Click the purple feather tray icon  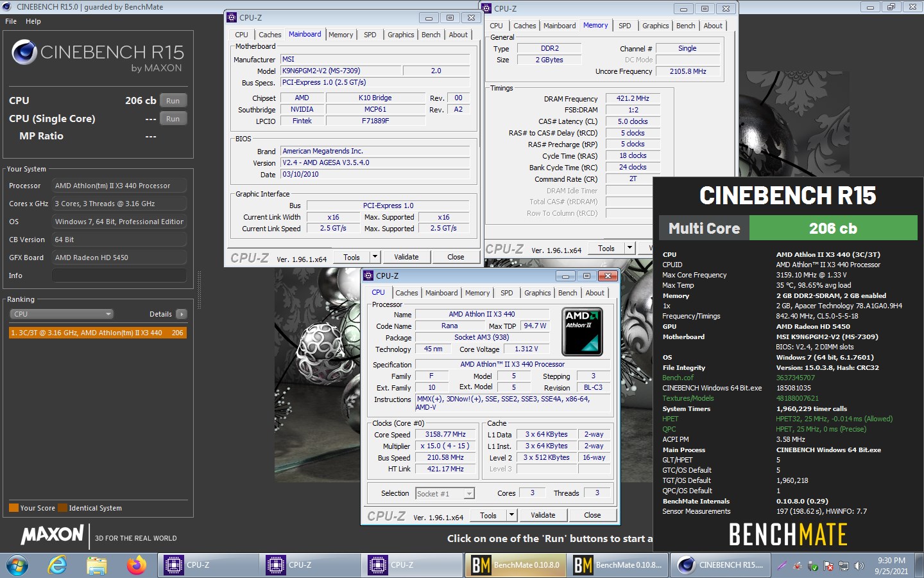coord(782,566)
